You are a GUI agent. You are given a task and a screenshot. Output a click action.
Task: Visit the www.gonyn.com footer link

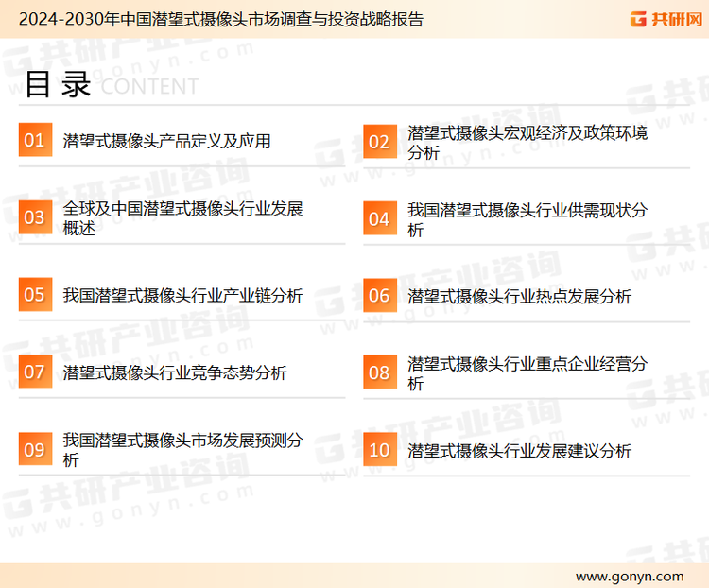point(630,577)
